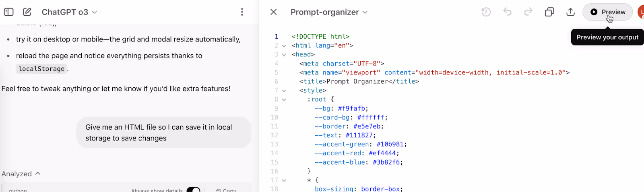
Task: Collapse the head tag fold arrow on line 3
Action: tap(284, 54)
